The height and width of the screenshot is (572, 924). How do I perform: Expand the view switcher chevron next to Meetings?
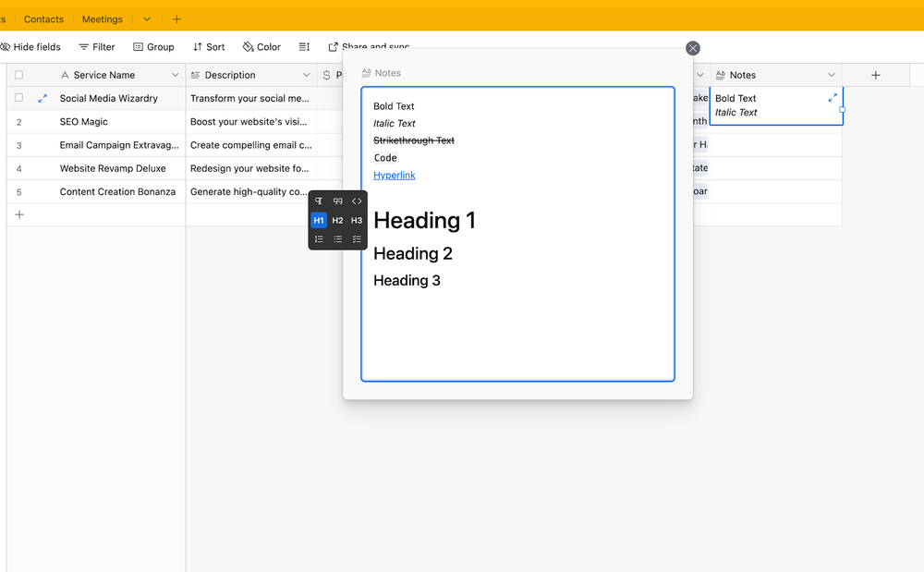pos(146,18)
